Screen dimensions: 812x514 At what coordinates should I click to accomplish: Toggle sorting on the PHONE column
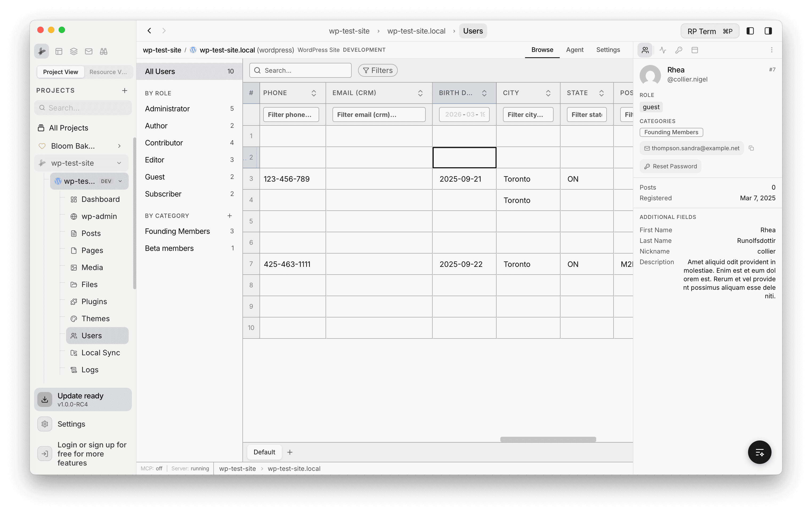pos(314,93)
